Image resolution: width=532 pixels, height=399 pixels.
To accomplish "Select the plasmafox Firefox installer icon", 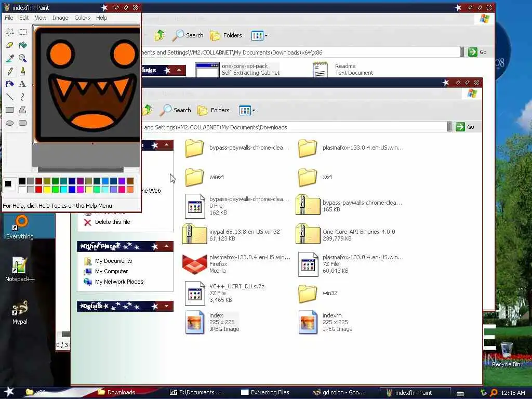I will pyautogui.click(x=194, y=264).
